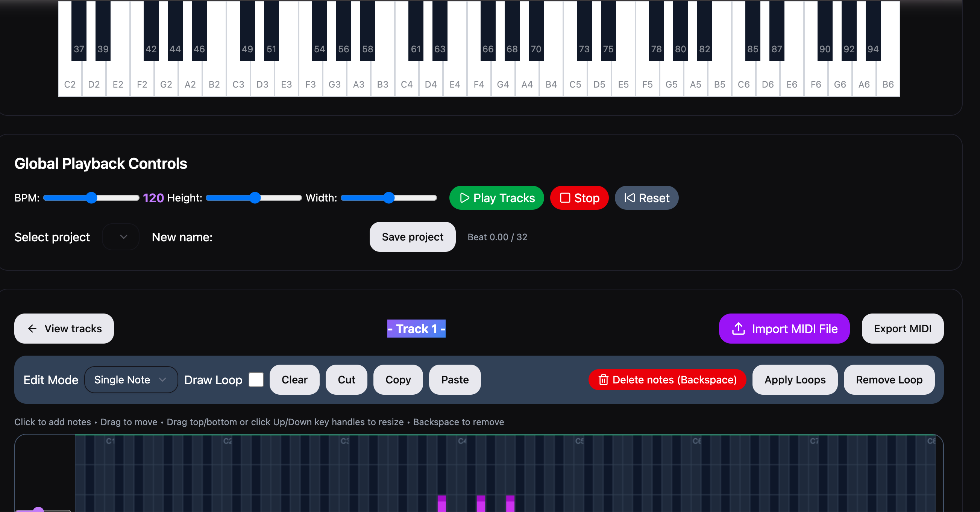The height and width of the screenshot is (512, 980).
Task: Export the project as MIDI
Action: coord(903,329)
